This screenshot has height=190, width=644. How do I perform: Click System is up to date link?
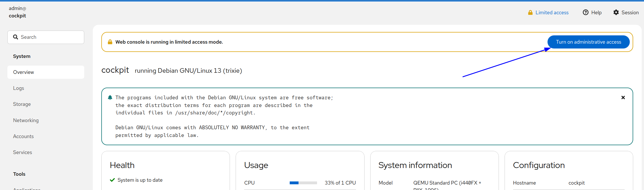coord(140,180)
